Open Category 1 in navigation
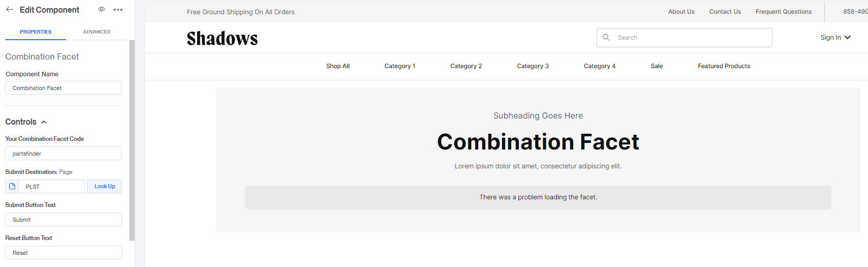Image resolution: width=868 pixels, height=267 pixels. 399,66
